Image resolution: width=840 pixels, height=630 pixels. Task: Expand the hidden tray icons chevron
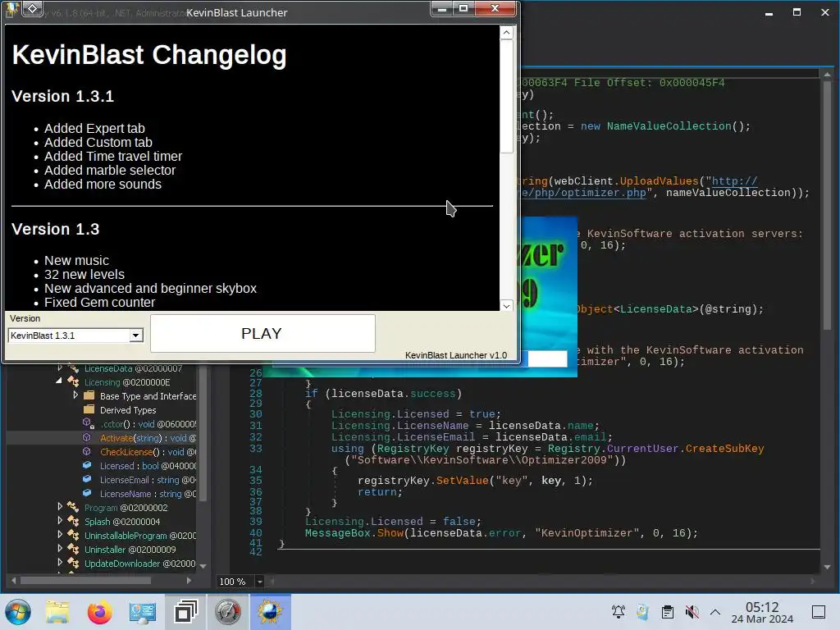pyautogui.click(x=715, y=612)
